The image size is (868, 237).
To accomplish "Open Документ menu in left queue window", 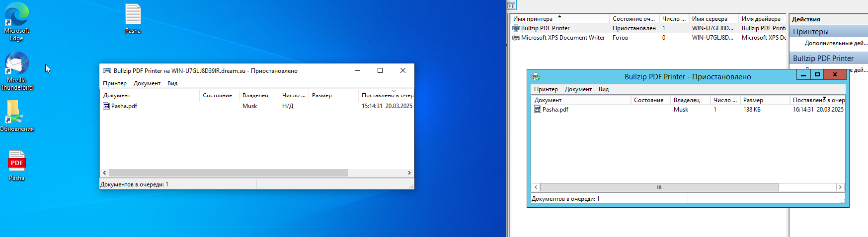I will [147, 83].
